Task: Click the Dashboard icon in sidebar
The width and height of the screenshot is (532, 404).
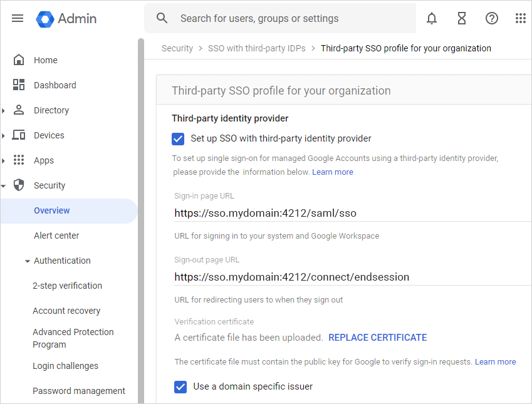Action: (x=19, y=85)
